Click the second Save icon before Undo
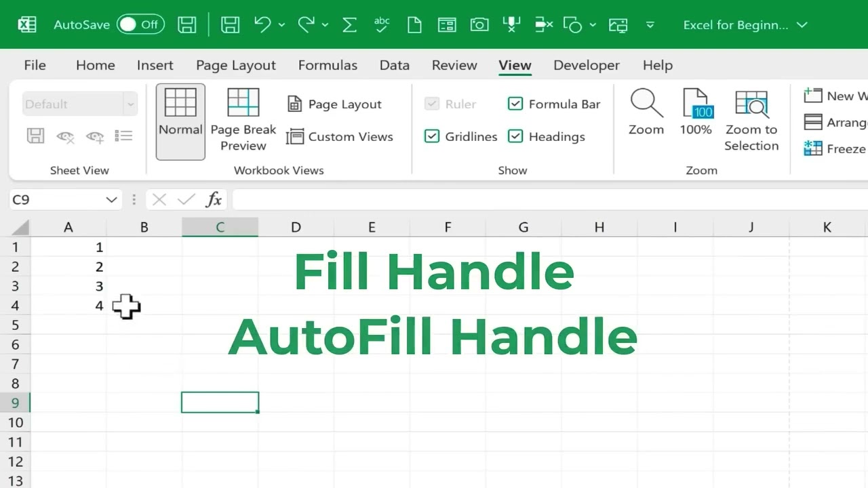 231,25
